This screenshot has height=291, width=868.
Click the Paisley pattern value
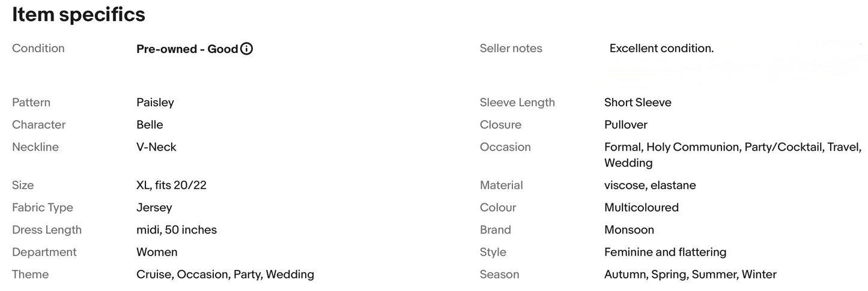[x=155, y=103]
